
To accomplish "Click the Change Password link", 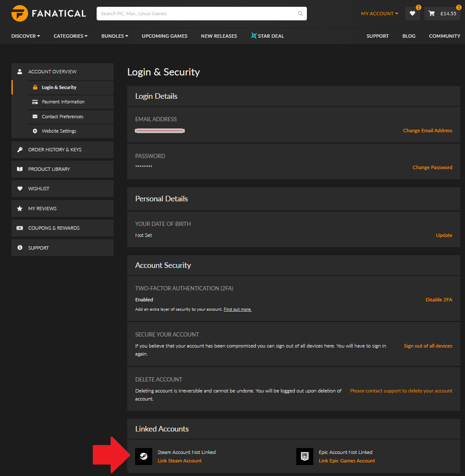I will coord(432,167).
